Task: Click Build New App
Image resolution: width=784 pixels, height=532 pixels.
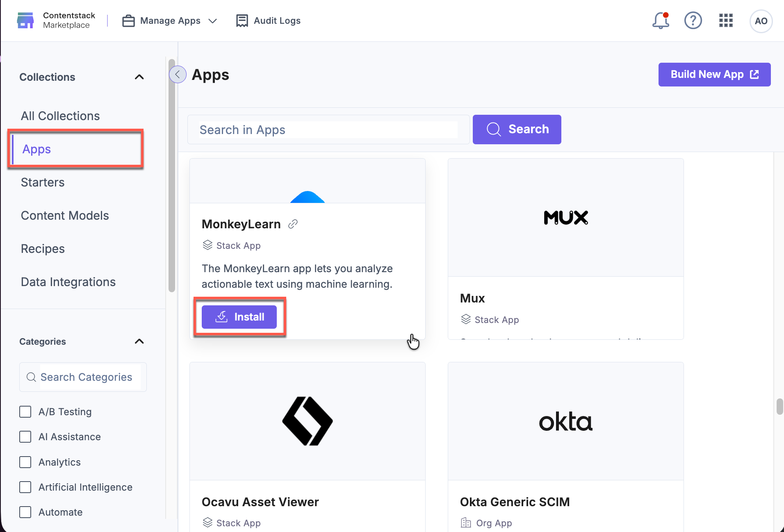Action: [714, 74]
